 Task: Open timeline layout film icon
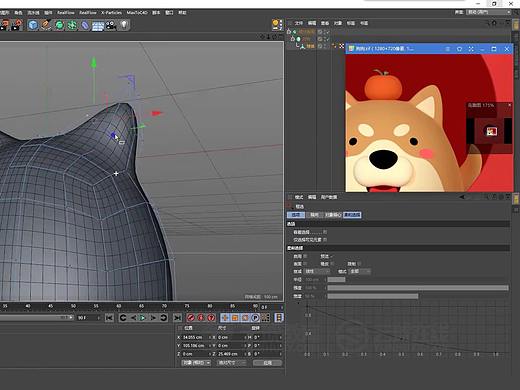(279, 318)
